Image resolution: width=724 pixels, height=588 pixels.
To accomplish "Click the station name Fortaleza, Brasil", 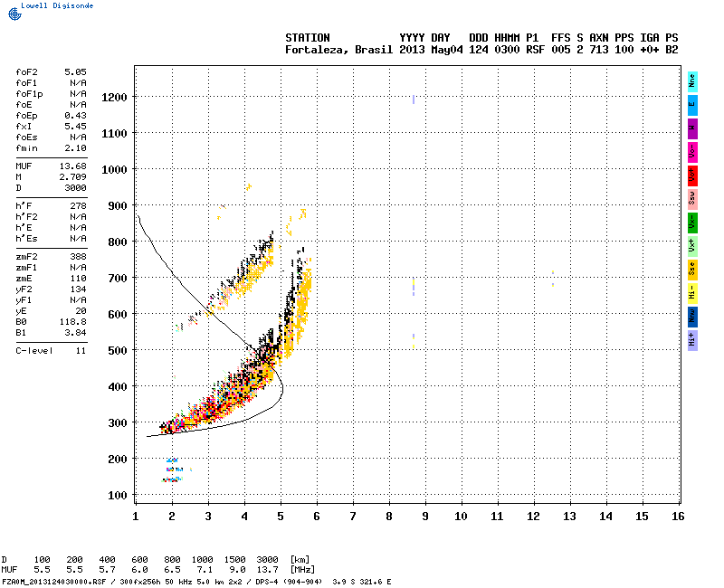I will click(x=338, y=50).
